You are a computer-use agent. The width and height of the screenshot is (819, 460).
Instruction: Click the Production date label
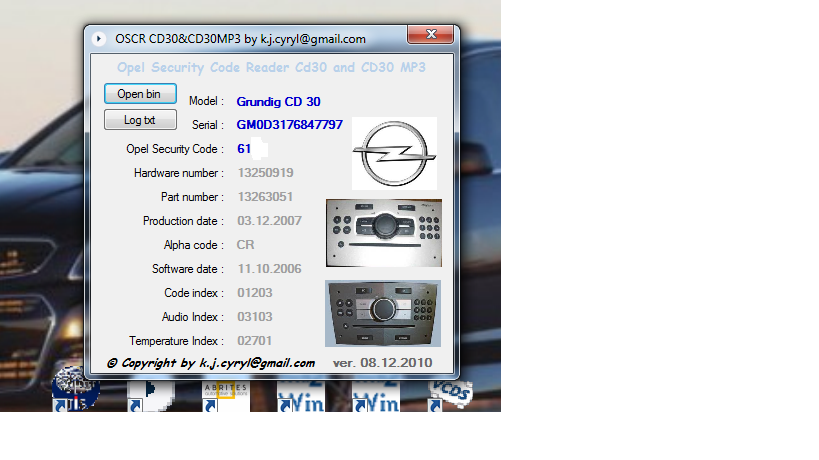[183, 221]
